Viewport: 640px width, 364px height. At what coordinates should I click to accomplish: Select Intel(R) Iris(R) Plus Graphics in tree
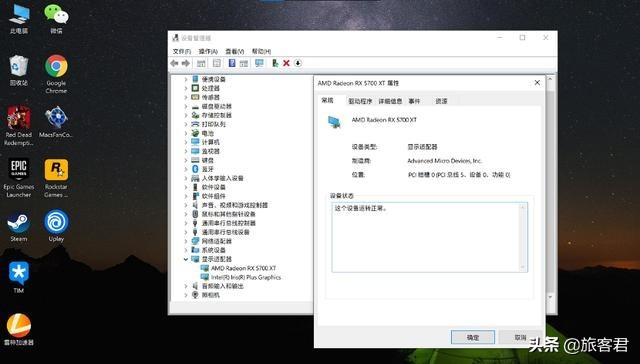pyautogui.click(x=246, y=277)
